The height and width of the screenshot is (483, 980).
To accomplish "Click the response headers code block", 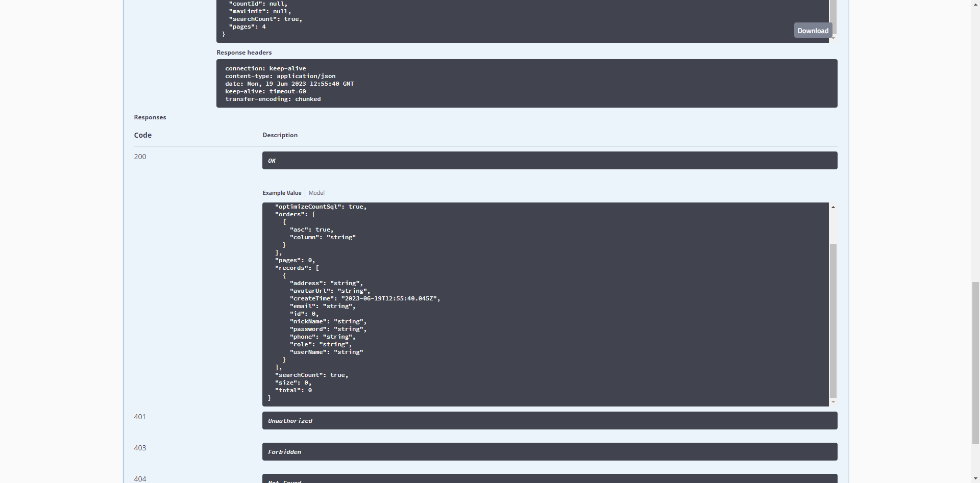I will (x=526, y=84).
